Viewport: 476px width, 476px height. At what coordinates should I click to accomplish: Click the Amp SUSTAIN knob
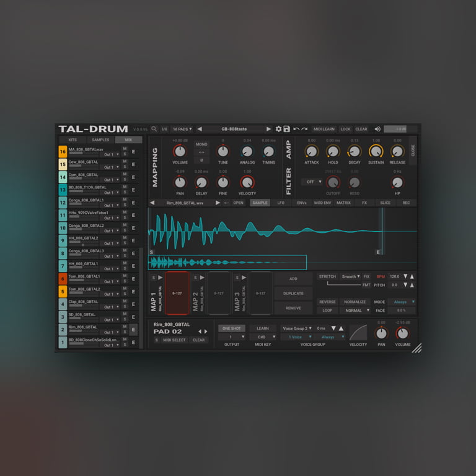pos(376,151)
